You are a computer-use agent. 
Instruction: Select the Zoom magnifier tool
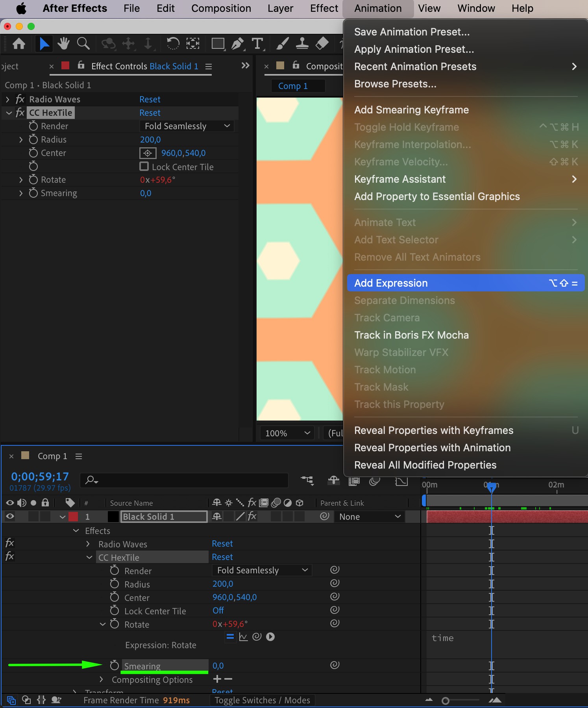coord(83,43)
